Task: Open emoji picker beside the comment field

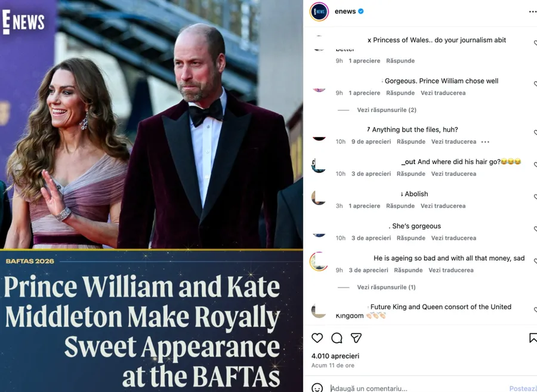Action: [317, 388]
